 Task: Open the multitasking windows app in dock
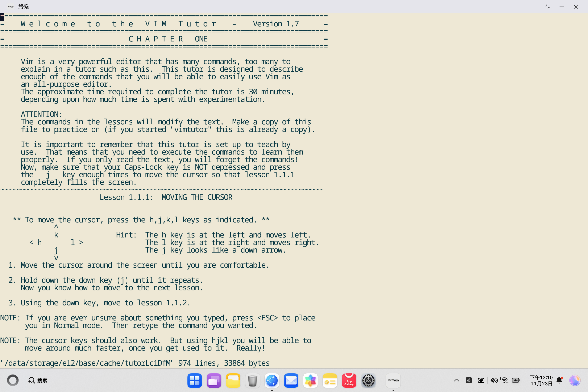(214, 381)
